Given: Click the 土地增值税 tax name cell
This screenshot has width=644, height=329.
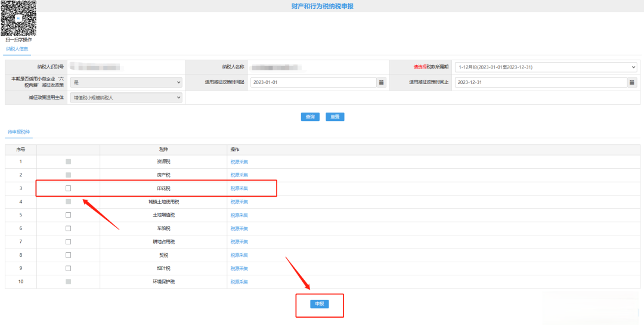Looking at the screenshot, I should [x=163, y=215].
